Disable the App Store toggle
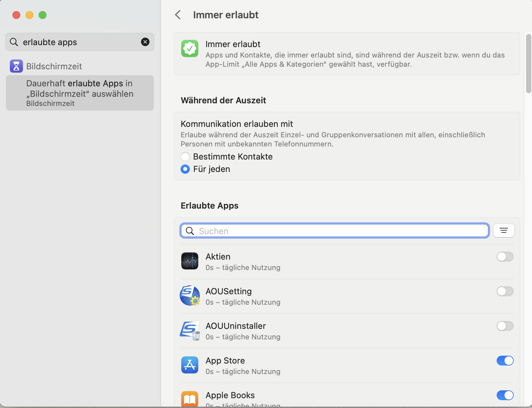This screenshot has height=408, width=532. pyautogui.click(x=505, y=361)
